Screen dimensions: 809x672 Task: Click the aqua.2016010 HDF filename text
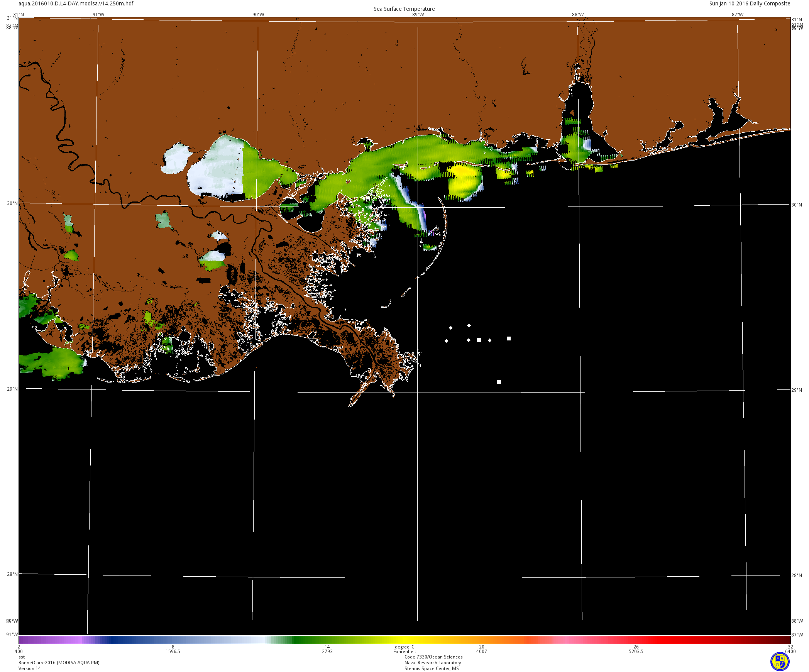pyautogui.click(x=76, y=3)
